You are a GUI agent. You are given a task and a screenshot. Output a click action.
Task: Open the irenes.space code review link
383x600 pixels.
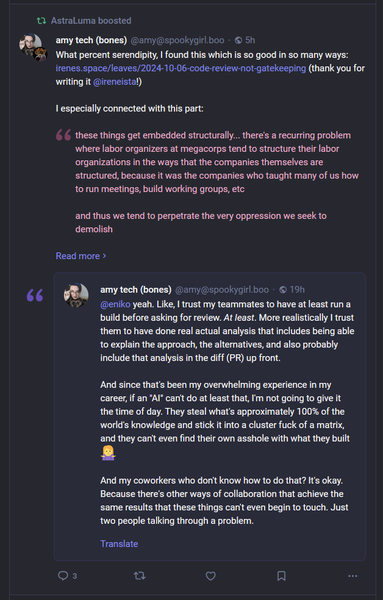(181, 68)
